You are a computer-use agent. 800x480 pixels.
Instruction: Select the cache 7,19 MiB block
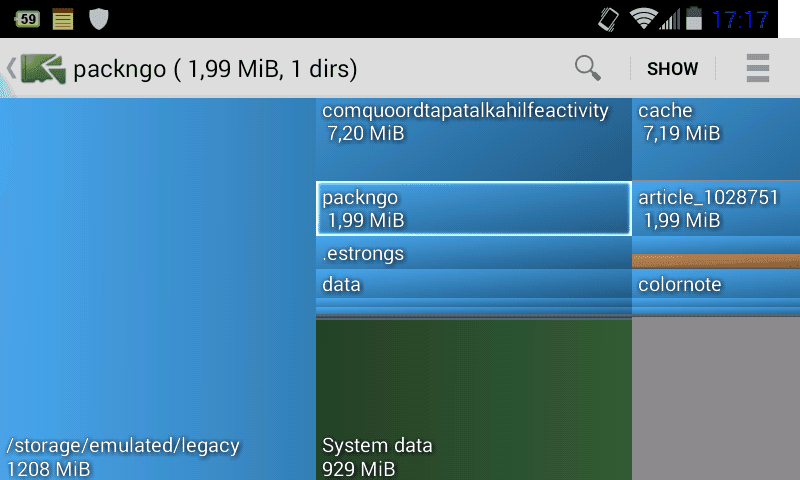tap(716, 139)
